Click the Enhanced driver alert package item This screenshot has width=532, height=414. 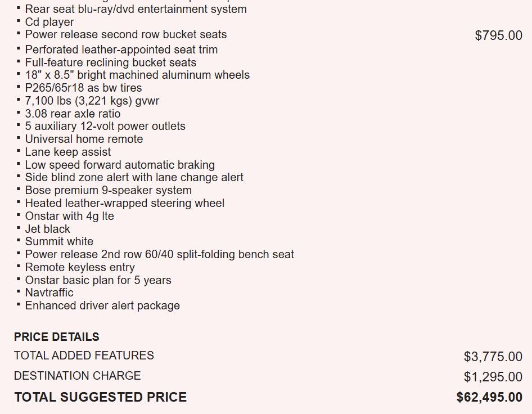click(x=102, y=306)
